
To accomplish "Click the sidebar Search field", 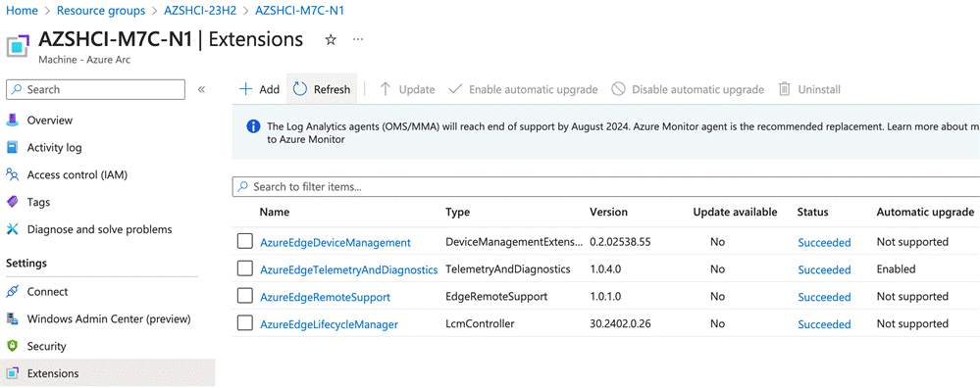I will 95,90.
